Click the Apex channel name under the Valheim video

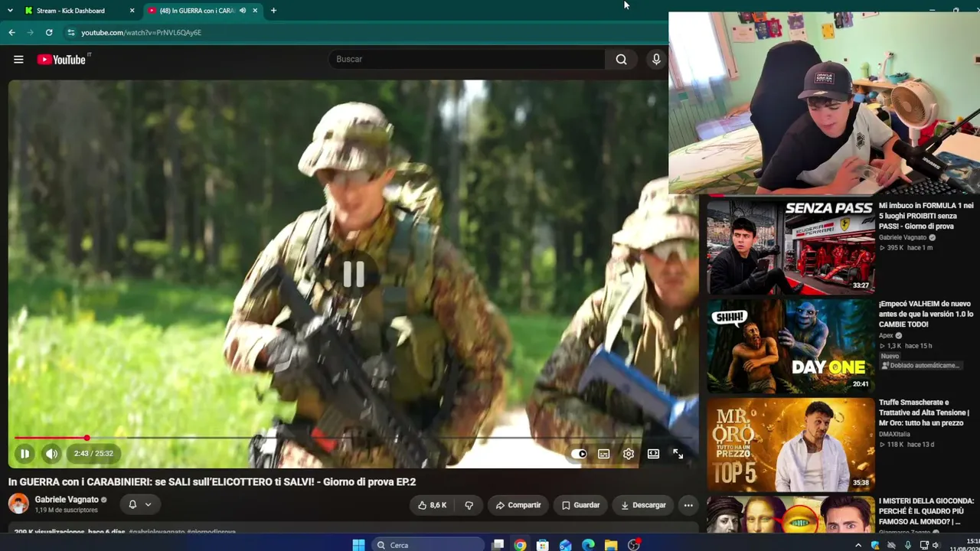(886, 335)
